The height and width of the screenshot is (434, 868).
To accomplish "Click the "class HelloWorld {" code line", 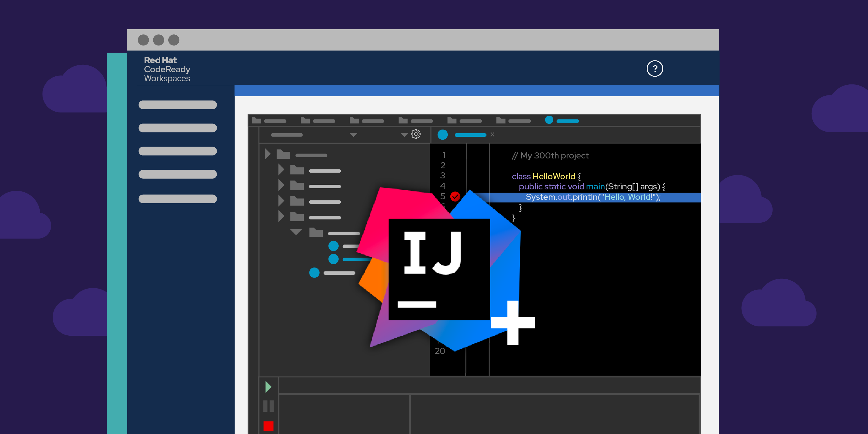I will pos(546,176).
